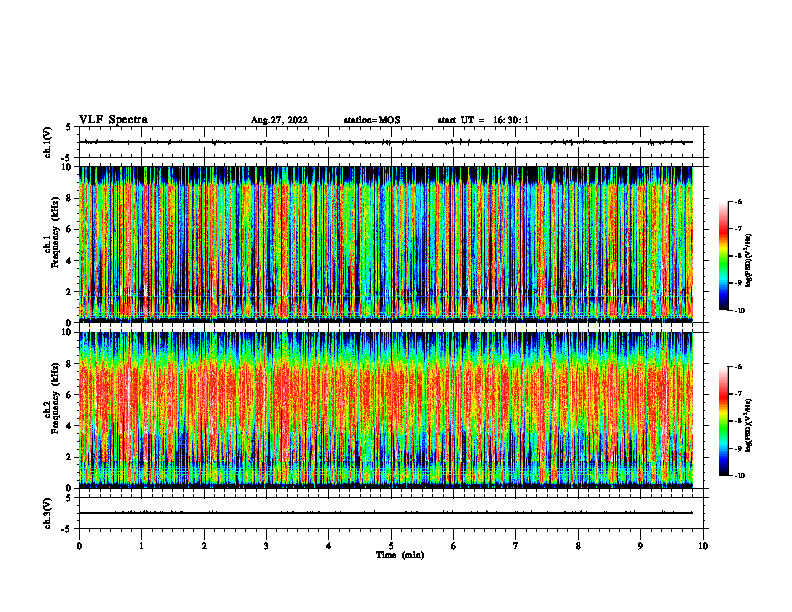Click time axis tick label "10"
The height and width of the screenshot is (612, 792).
pos(703,546)
